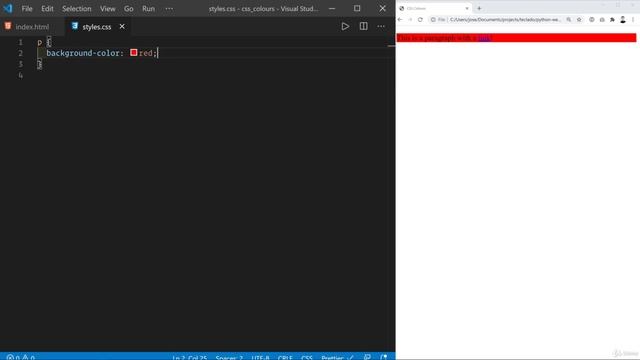Viewport: 640px width, 360px height.
Task: Open the red colour picker swatch
Action: [133, 52]
